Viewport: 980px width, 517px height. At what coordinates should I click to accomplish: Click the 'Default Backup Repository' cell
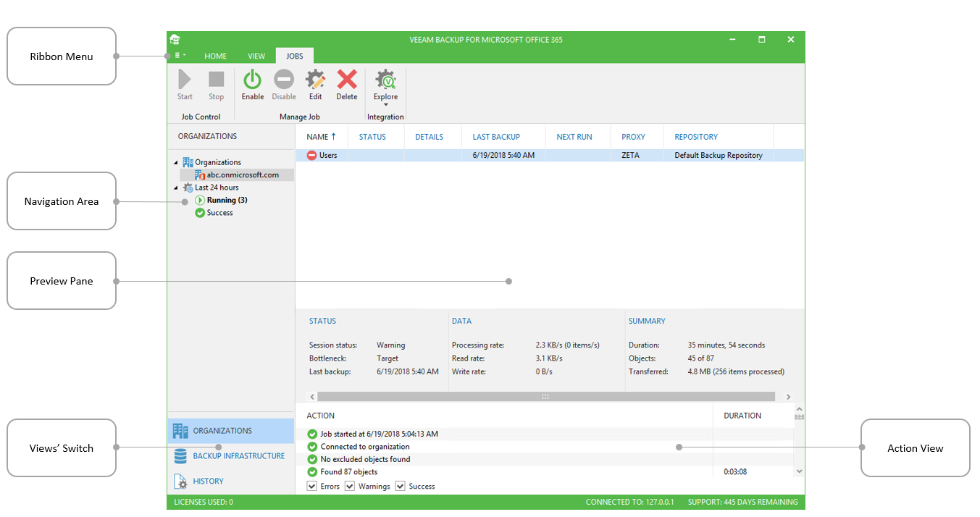pos(719,155)
